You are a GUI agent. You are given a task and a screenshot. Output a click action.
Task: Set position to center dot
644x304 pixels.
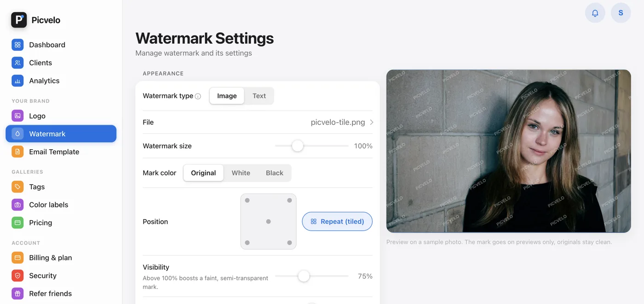(268, 222)
